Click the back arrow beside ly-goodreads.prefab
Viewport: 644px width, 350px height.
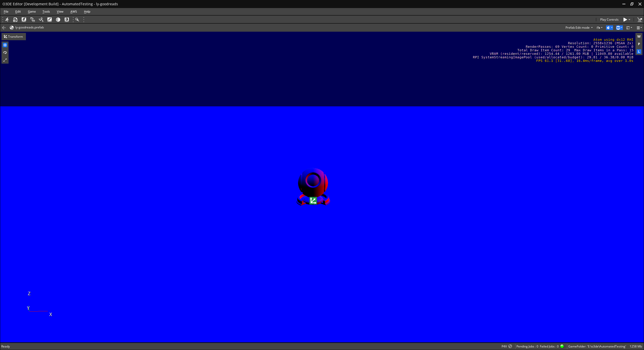[4, 27]
